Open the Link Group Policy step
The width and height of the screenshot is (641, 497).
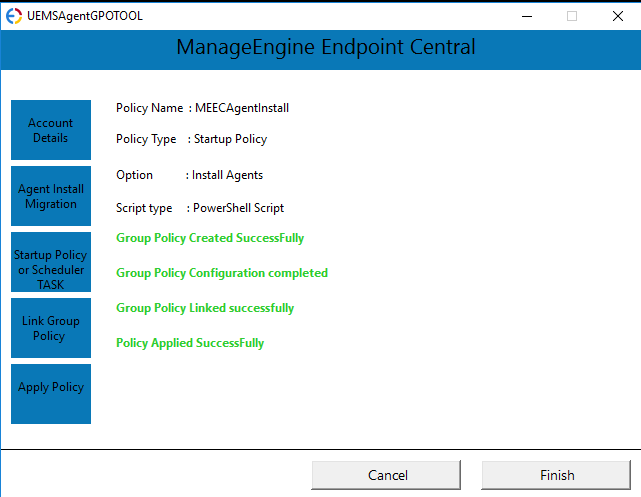51,328
